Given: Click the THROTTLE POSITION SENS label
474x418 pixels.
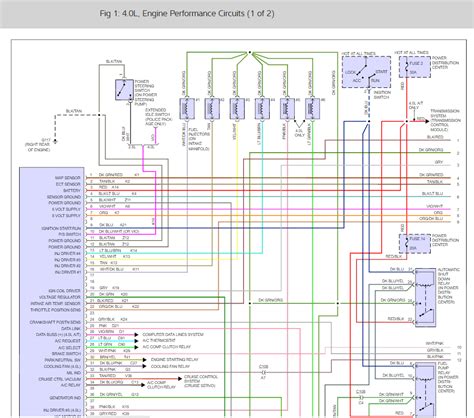Looking at the screenshot, I should (56, 310).
